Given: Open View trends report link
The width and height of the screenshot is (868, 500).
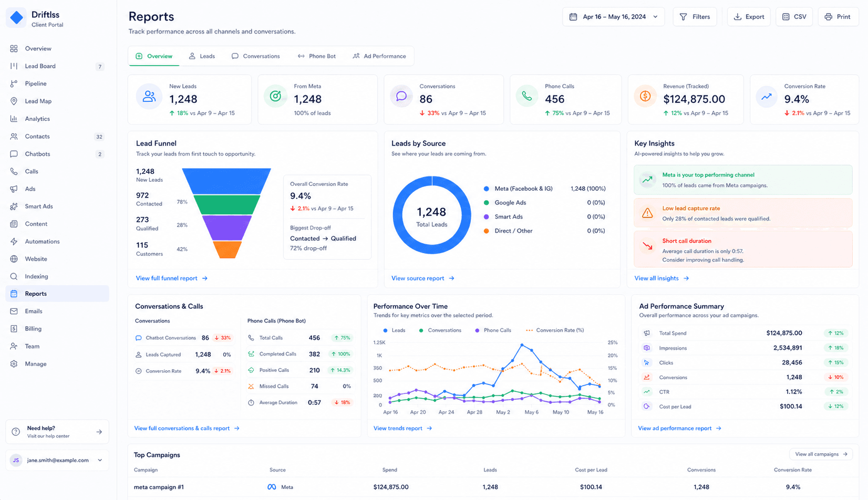Looking at the screenshot, I should click(402, 429).
